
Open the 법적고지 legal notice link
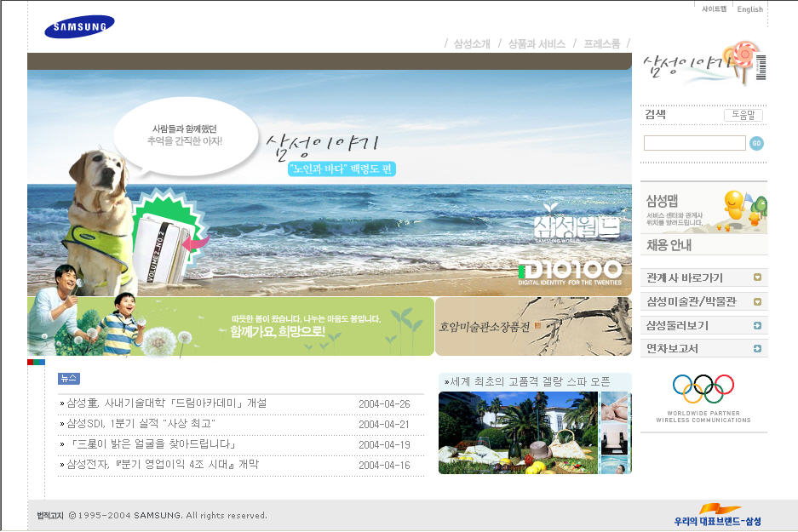[50, 515]
